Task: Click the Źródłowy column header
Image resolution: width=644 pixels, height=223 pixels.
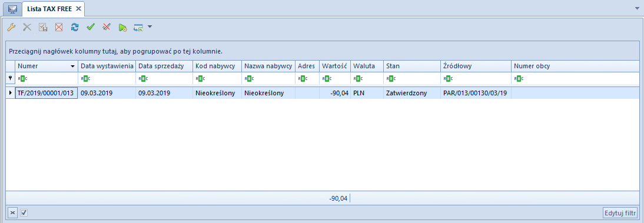Action: pyautogui.click(x=476, y=66)
